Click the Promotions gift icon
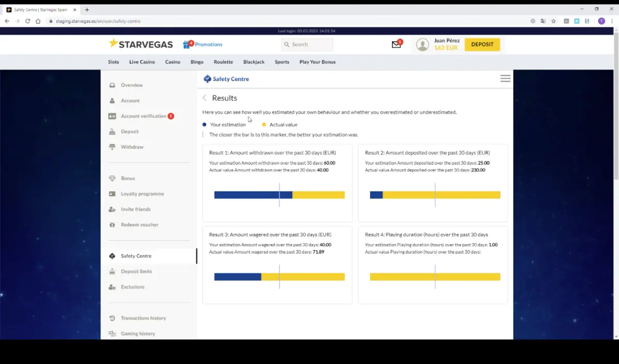 pos(187,44)
